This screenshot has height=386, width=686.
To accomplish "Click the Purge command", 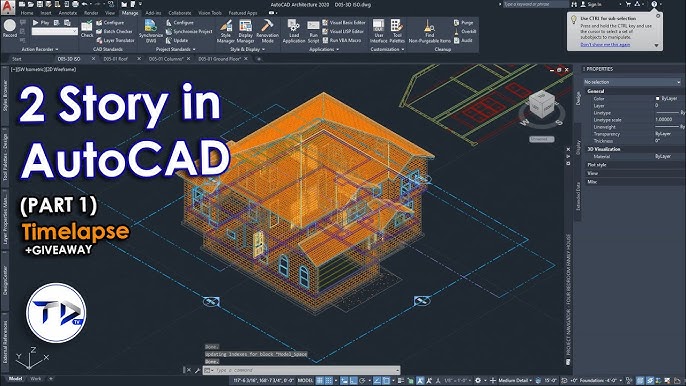I will (463, 23).
